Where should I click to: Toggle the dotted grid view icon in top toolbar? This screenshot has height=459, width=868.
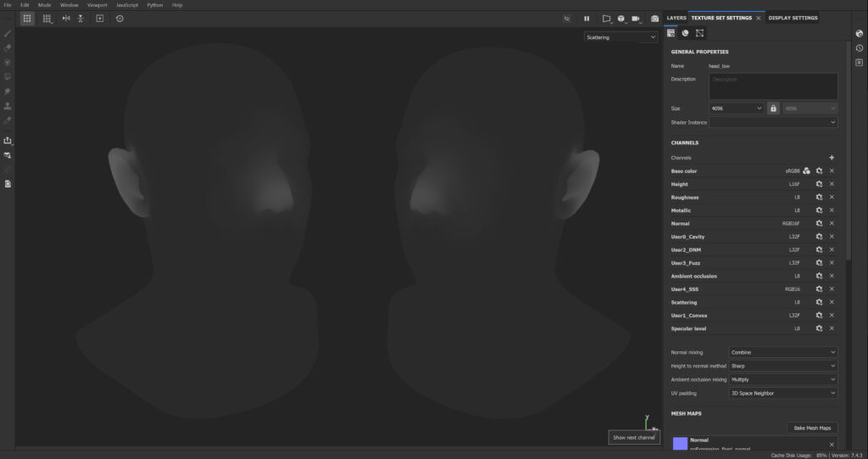(27, 19)
